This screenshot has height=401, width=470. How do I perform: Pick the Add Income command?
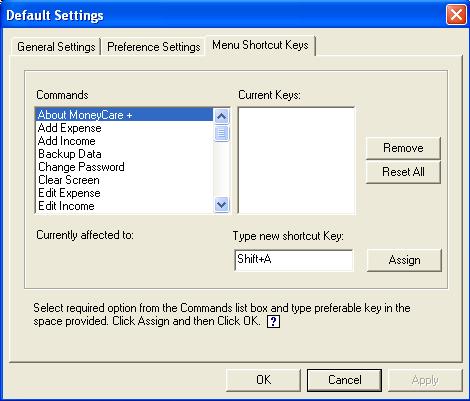124,141
